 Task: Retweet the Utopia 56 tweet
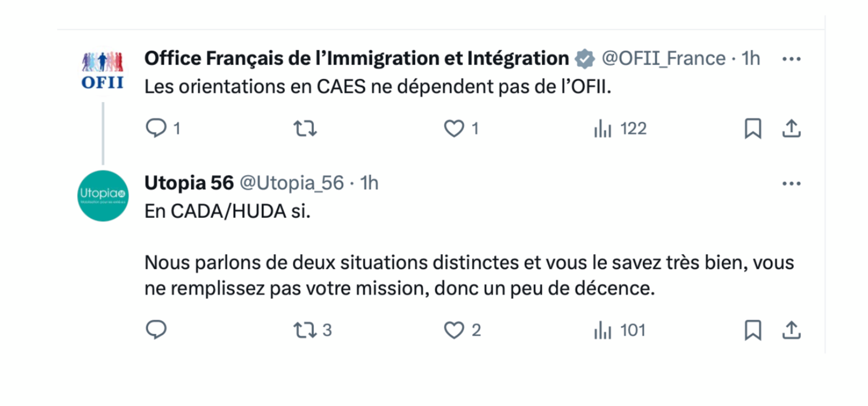pyautogui.click(x=312, y=330)
